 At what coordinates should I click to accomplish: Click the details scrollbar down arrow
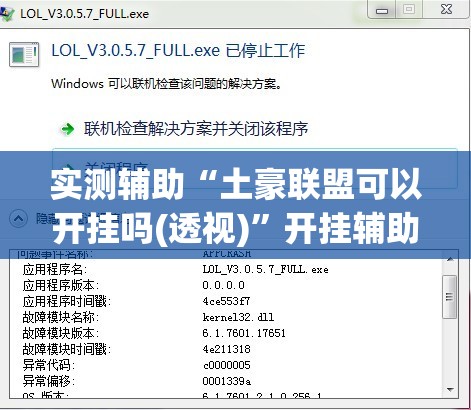[x=450, y=389]
